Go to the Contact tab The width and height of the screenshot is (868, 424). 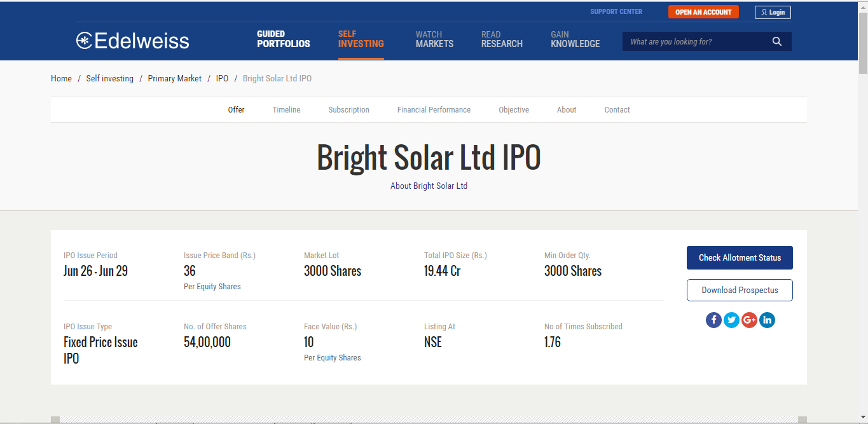pos(617,110)
